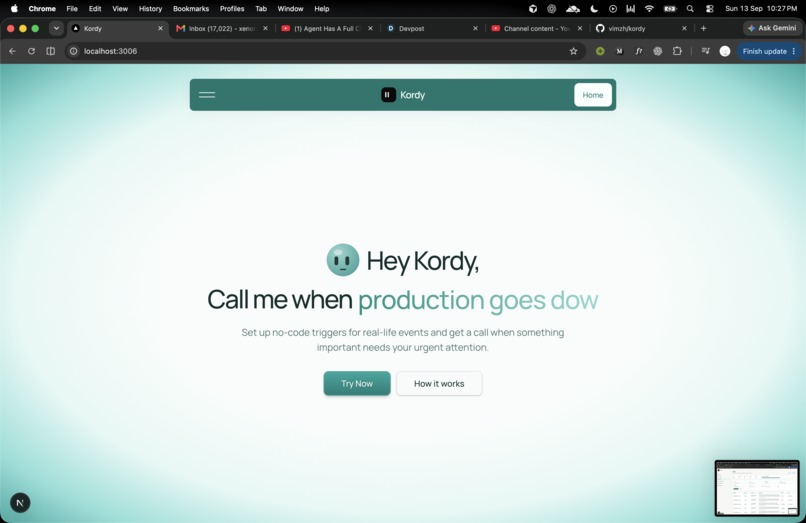The image size is (806, 523).
Task: Toggle the Chrome side panel icon
Action: click(50, 51)
